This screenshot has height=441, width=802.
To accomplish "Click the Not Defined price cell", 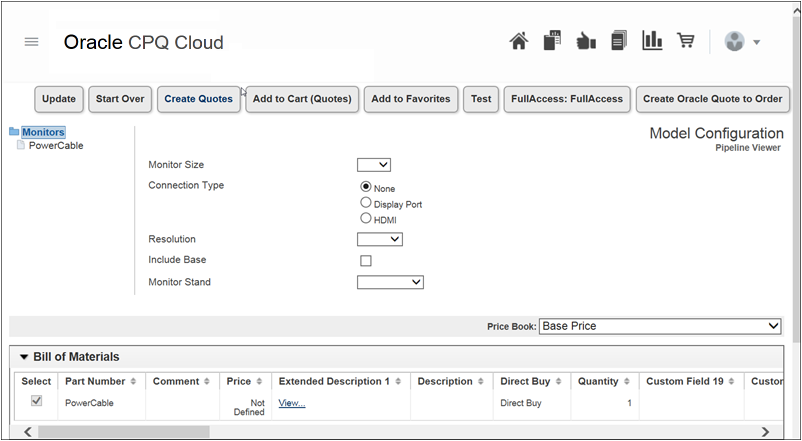I will (249, 408).
